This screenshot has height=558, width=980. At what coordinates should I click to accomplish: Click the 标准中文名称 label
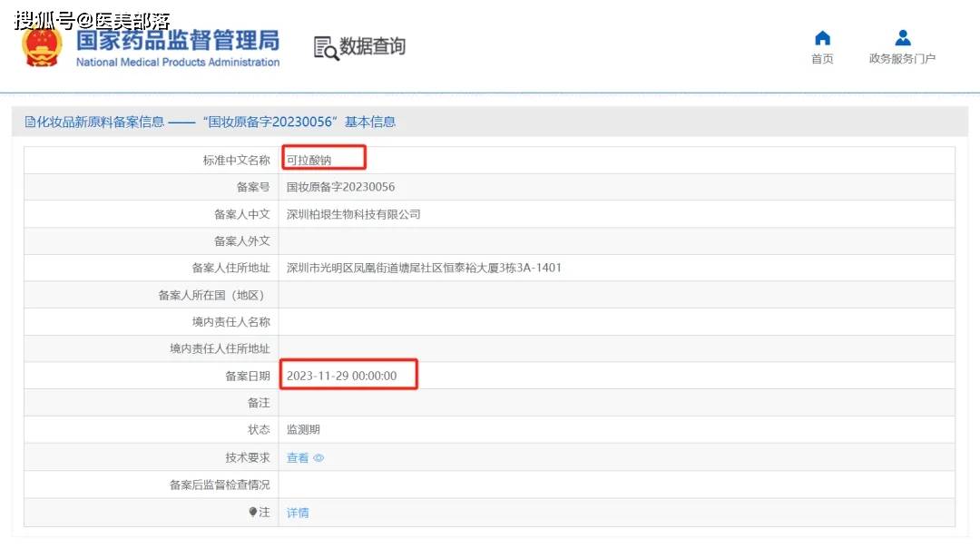point(236,160)
